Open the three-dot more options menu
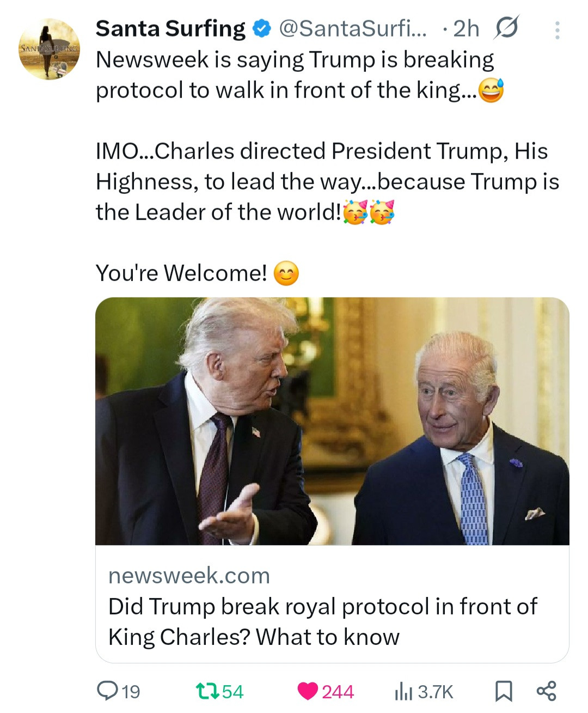 [x=556, y=30]
